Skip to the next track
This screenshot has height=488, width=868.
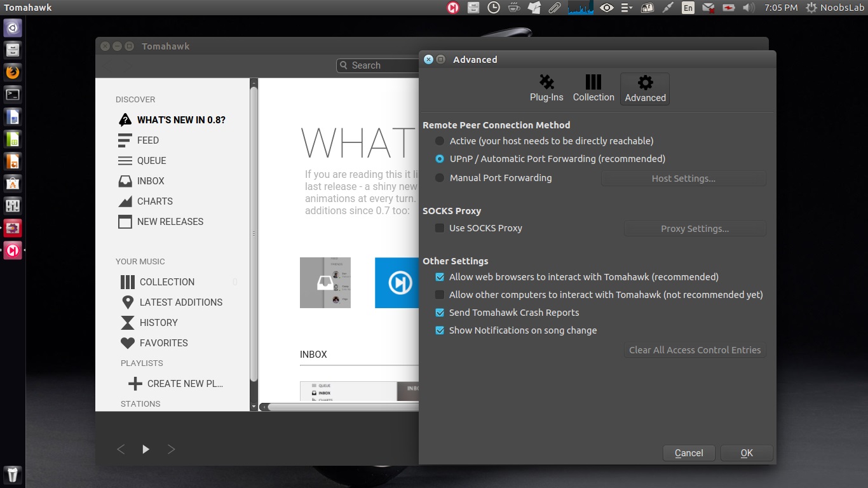pos(171,449)
